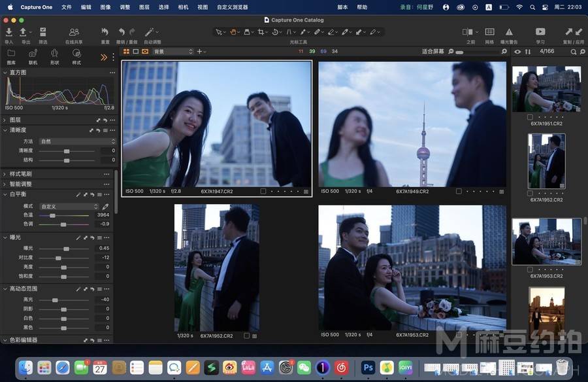Toggle the orange proofing eye button
588x382 pixels.
click(x=145, y=52)
